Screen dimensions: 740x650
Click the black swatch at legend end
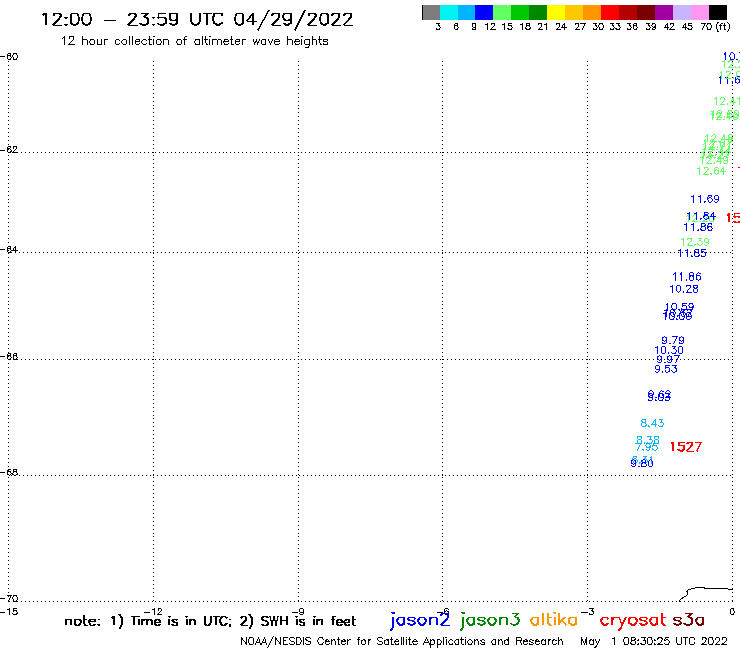717,12
